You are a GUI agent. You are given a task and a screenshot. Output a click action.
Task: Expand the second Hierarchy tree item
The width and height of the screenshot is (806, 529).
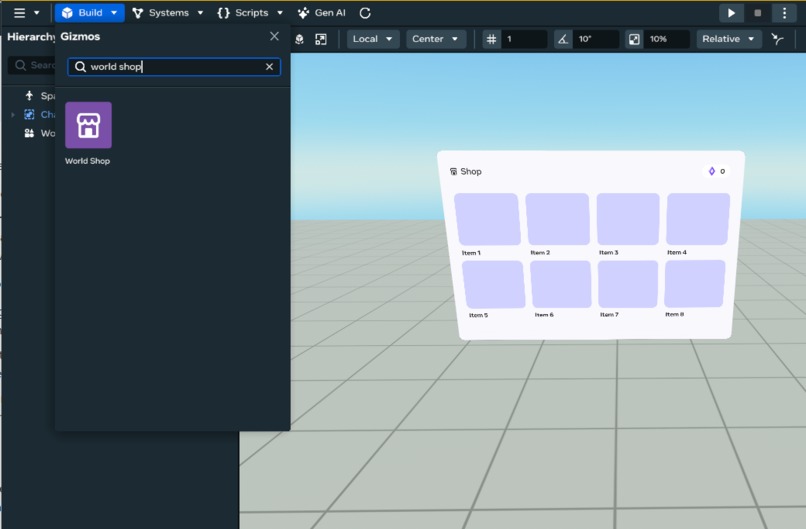pyautogui.click(x=13, y=115)
